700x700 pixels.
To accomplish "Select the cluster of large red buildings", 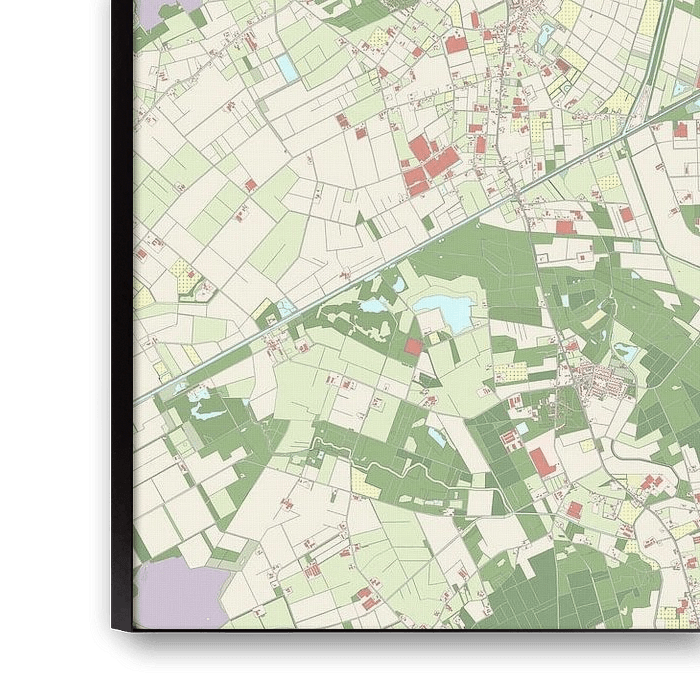I will point(430,165).
